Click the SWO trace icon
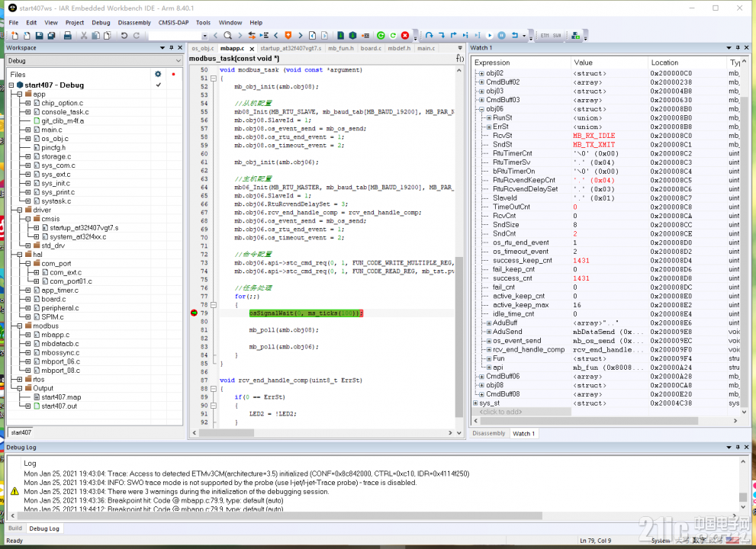This screenshot has height=549, width=756. coord(557,36)
